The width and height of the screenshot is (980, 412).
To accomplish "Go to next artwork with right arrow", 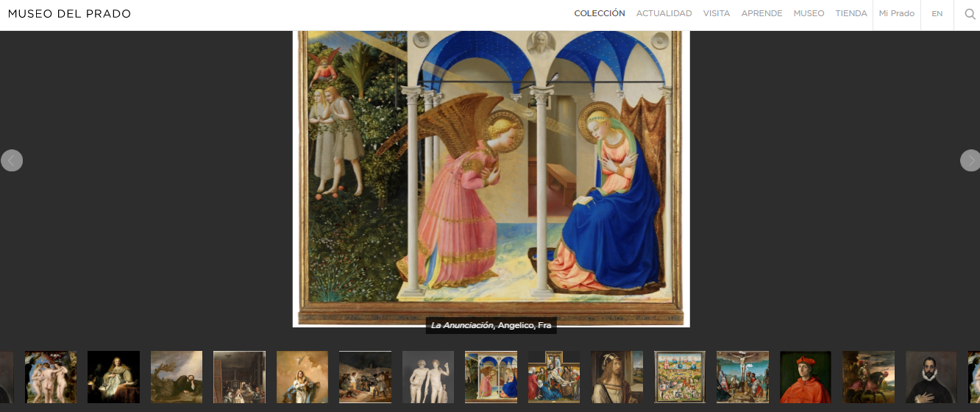I will [x=970, y=160].
